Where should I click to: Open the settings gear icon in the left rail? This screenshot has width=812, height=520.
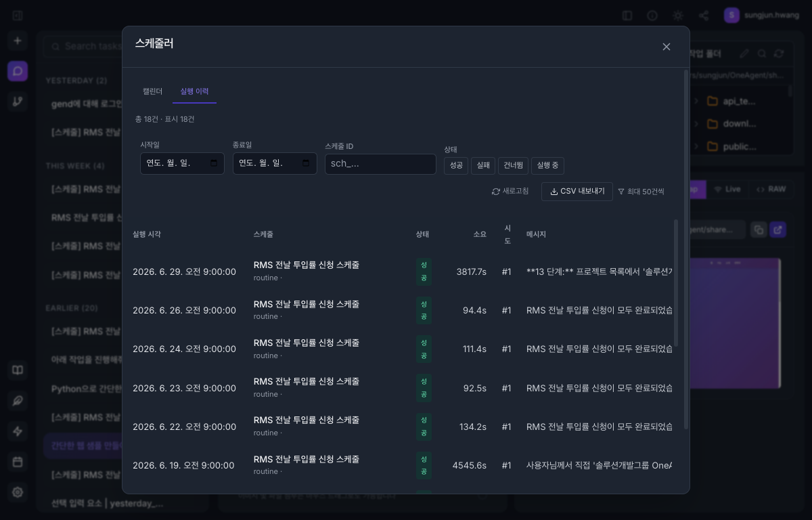(18, 492)
